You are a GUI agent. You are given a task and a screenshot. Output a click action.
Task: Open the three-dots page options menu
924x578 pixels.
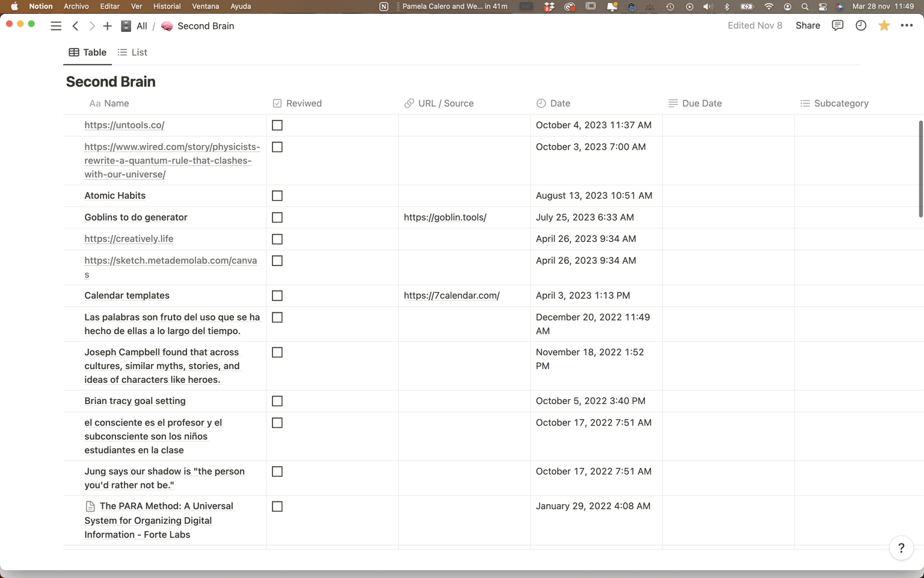(907, 25)
